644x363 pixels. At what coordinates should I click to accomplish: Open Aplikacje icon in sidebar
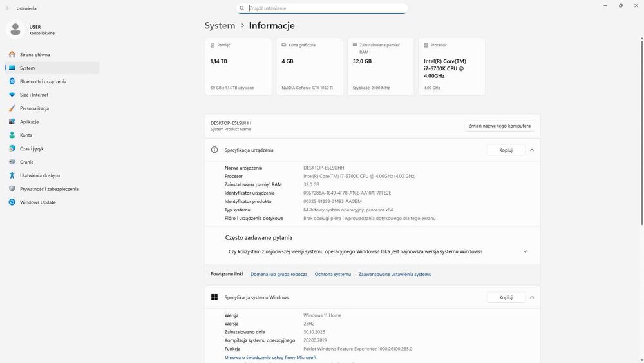pos(12,122)
